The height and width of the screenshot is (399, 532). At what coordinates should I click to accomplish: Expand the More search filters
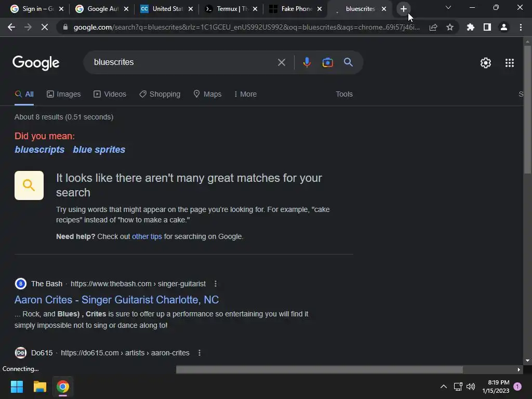coord(245,95)
